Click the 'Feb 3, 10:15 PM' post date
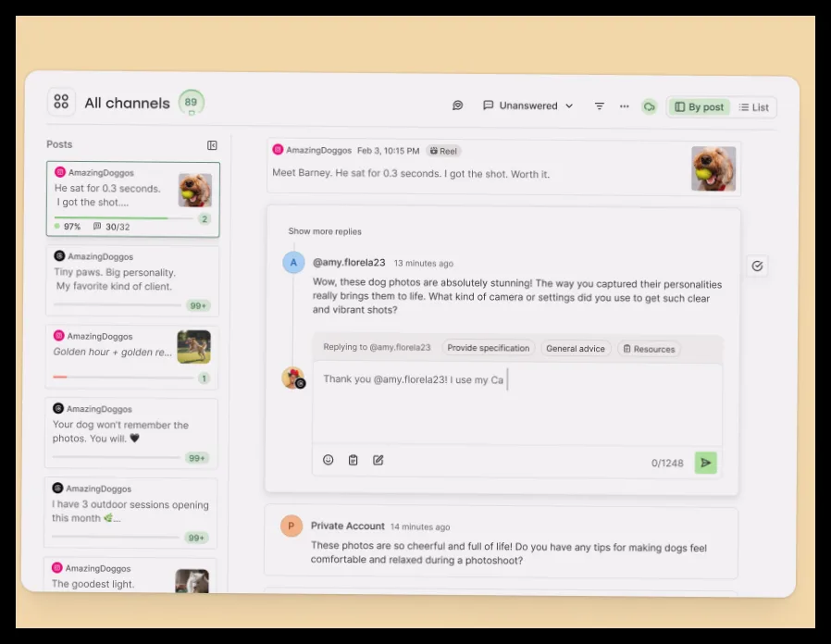This screenshot has width=831, height=644. click(388, 151)
